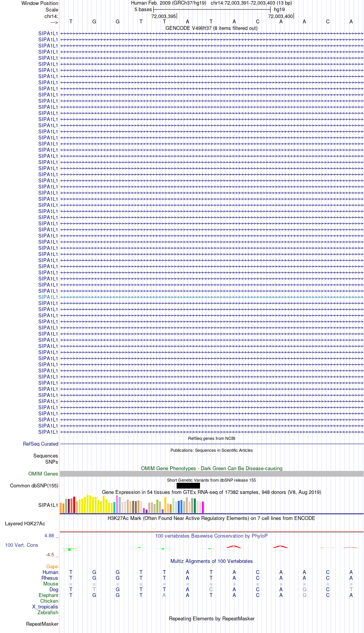Click the chr14: chromosome label
The image size is (364, 633).
point(51,16)
